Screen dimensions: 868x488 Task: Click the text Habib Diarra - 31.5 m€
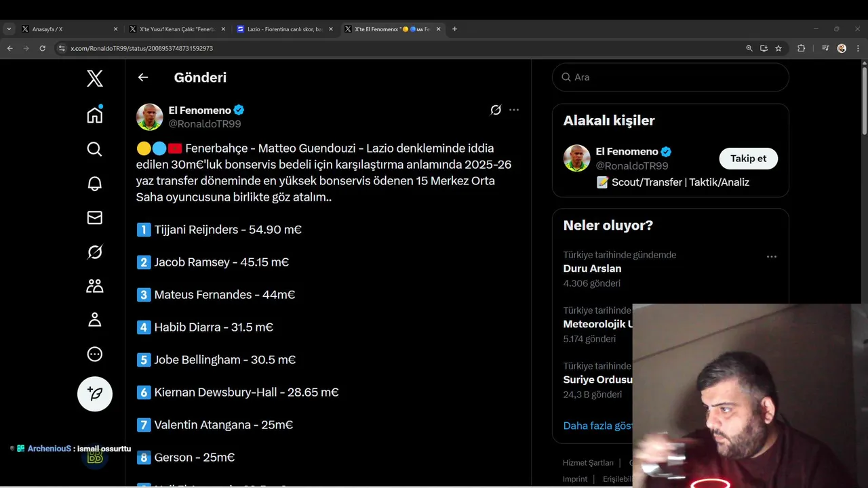pos(214,327)
